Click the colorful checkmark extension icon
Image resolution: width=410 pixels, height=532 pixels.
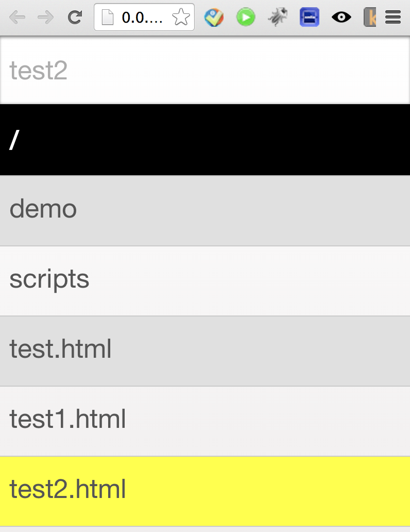214,18
